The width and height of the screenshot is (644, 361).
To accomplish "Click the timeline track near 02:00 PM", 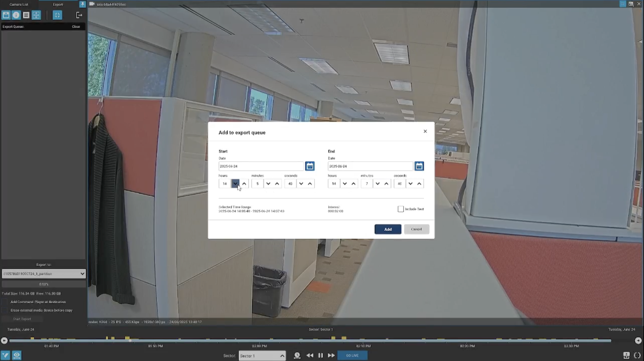I will (x=259, y=340).
